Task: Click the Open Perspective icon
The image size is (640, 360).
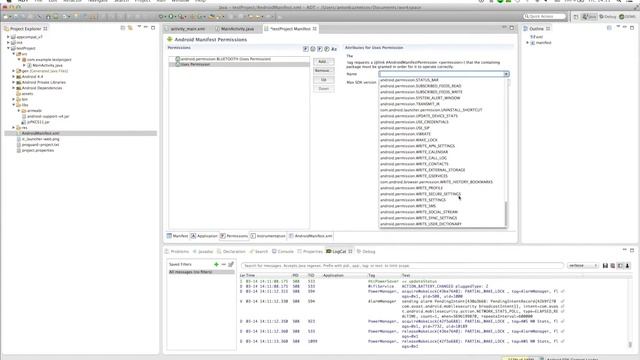Action: tap(576, 16)
